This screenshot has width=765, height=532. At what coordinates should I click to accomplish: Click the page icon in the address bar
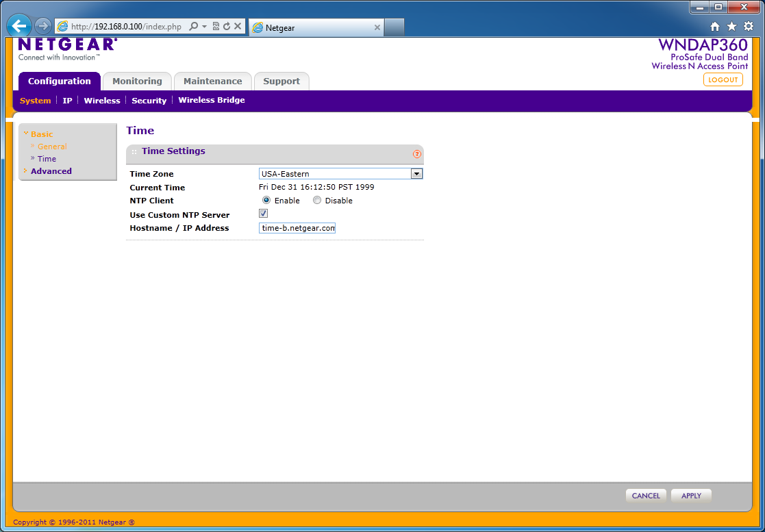coord(62,26)
